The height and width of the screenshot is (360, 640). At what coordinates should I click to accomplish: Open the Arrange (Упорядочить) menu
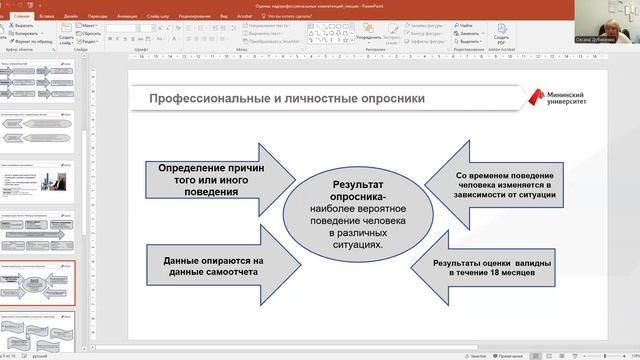point(369,33)
